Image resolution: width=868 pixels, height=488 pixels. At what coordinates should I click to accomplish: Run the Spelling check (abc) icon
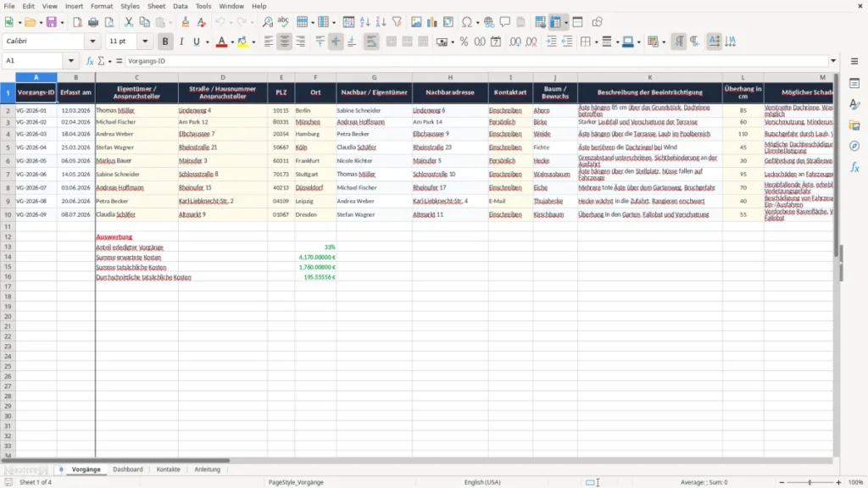[283, 22]
